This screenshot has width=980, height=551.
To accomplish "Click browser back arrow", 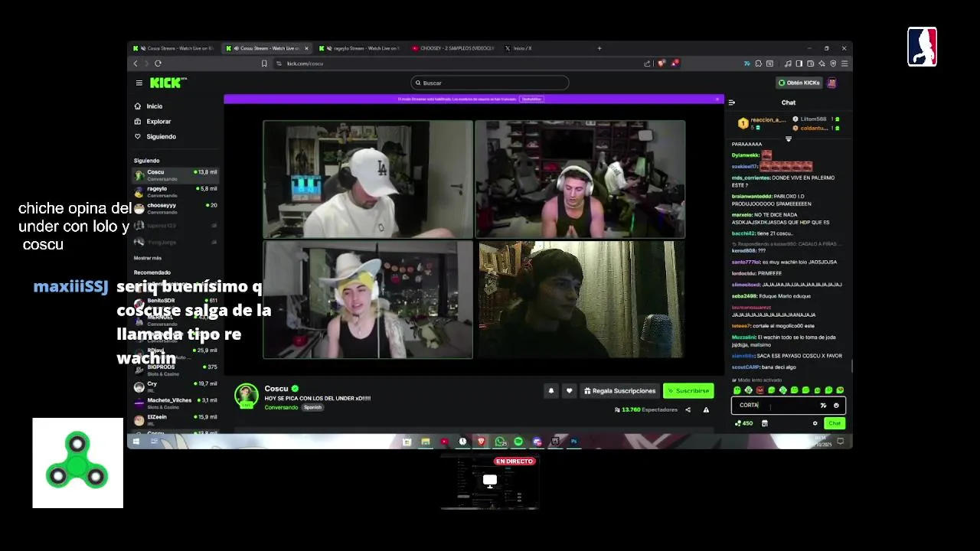I will 136,64.
